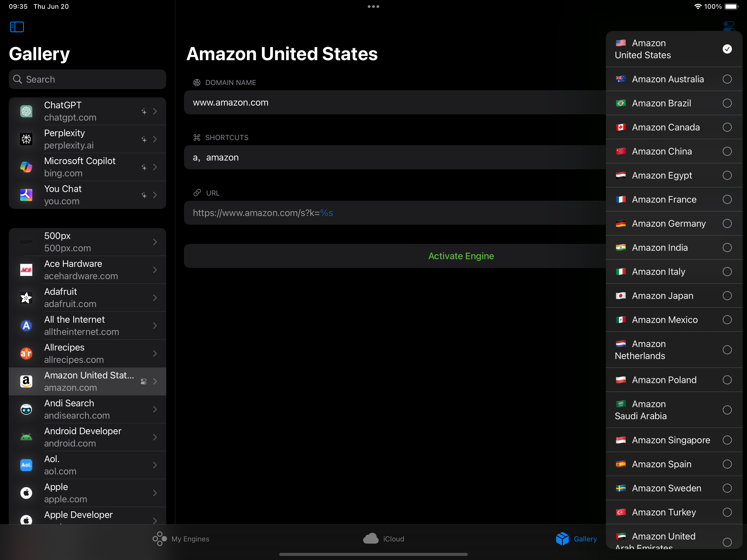Click the Ace Hardware logo icon
The height and width of the screenshot is (560, 747).
(x=26, y=270)
